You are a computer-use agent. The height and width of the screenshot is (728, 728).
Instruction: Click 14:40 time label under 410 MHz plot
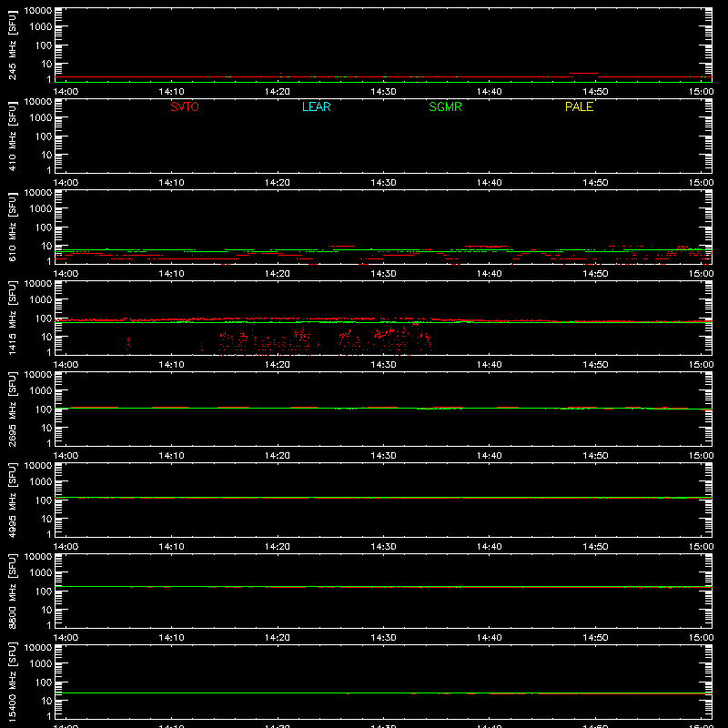(489, 183)
